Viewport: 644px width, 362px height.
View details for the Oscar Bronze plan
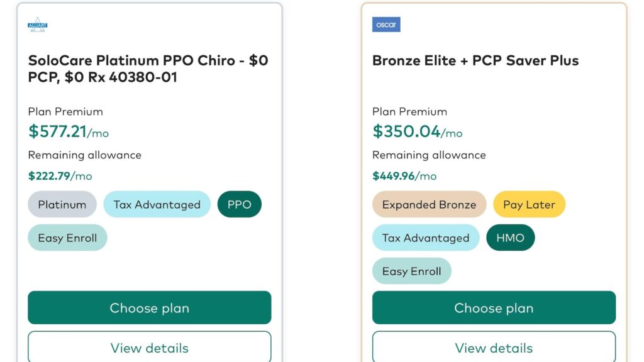pos(494,347)
